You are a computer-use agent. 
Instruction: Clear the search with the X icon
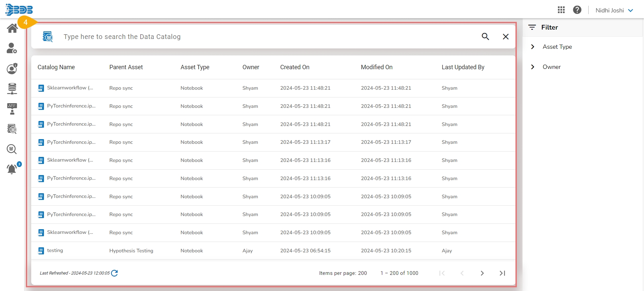tap(506, 37)
